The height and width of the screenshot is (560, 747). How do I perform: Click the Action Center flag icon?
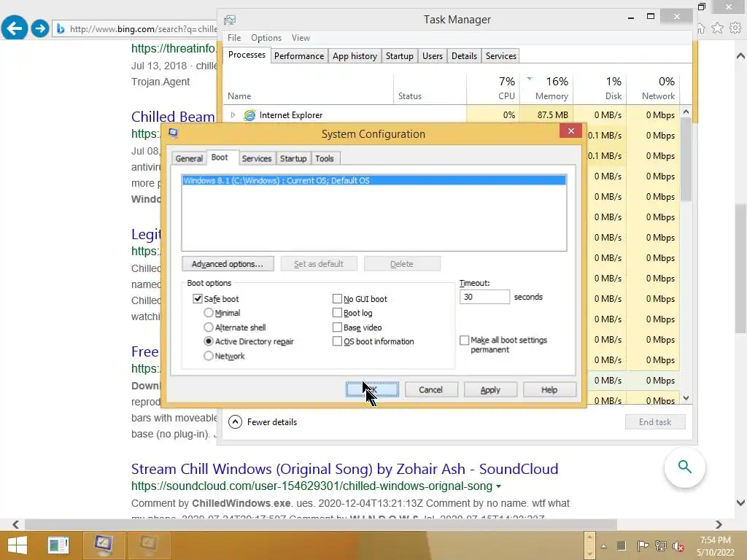[x=642, y=546]
